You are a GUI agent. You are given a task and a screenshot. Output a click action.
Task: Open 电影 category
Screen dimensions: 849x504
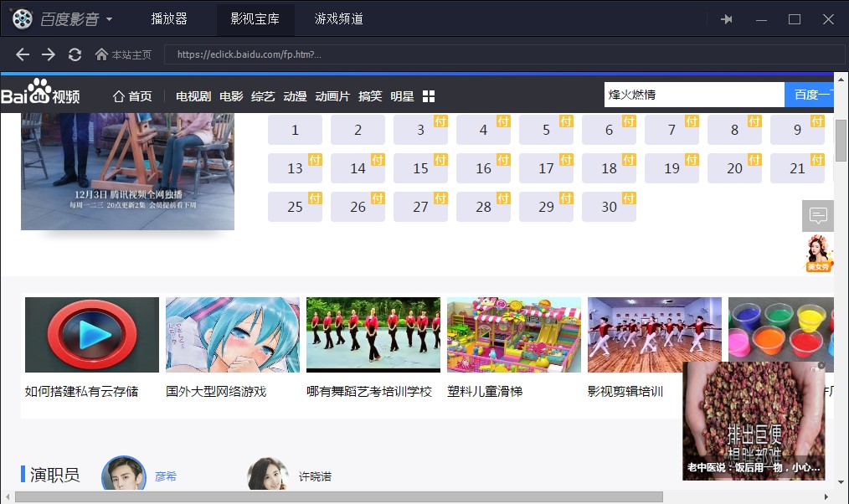[x=231, y=96]
